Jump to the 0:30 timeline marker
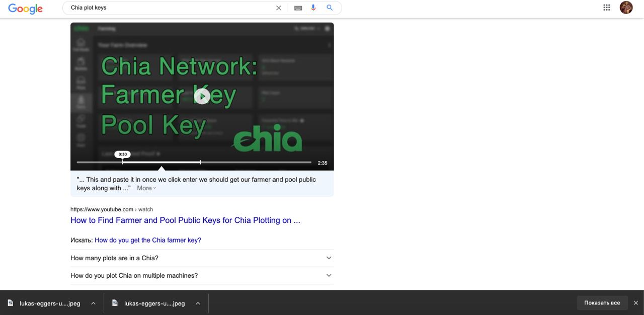The width and height of the screenshot is (644, 315). pos(122,154)
